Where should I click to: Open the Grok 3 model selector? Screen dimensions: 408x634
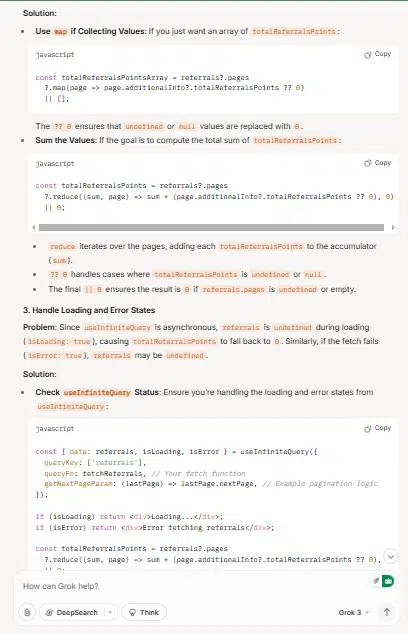point(354,613)
